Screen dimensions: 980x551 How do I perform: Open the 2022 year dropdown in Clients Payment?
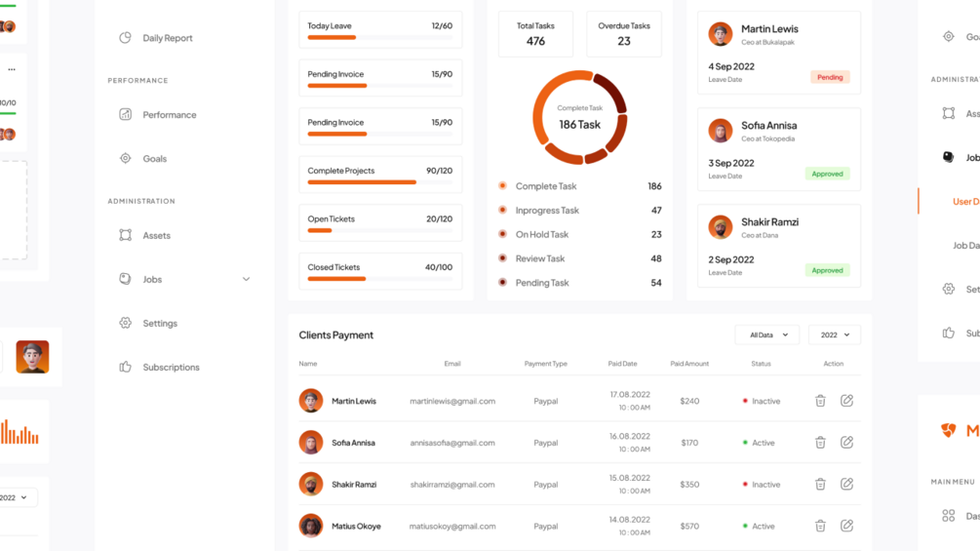(x=835, y=335)
